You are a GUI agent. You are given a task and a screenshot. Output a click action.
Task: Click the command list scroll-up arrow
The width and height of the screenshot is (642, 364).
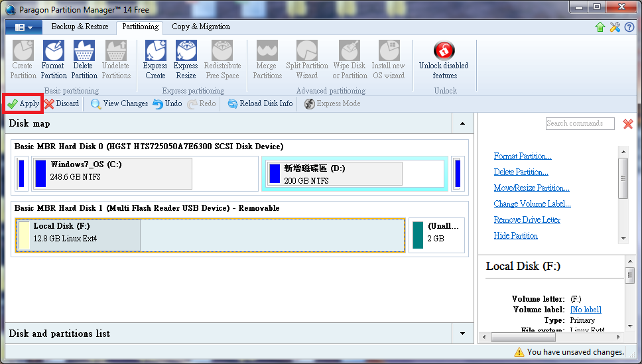click(623, 152)
